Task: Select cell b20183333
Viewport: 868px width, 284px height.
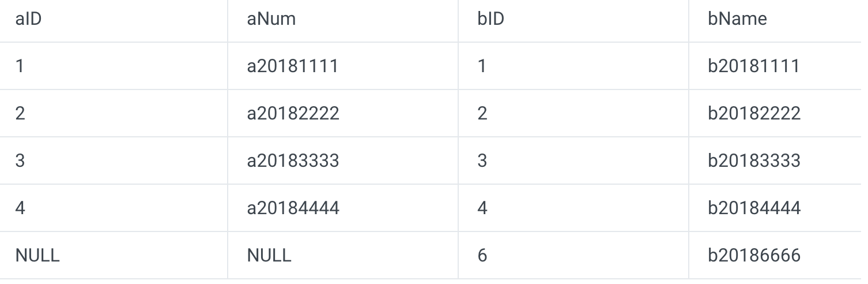Action: click(x=754, y=160)
